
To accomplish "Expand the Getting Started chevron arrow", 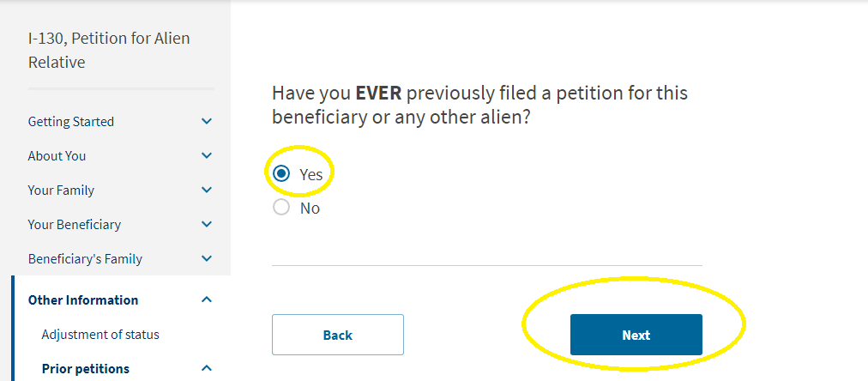I will click(207, 121).
